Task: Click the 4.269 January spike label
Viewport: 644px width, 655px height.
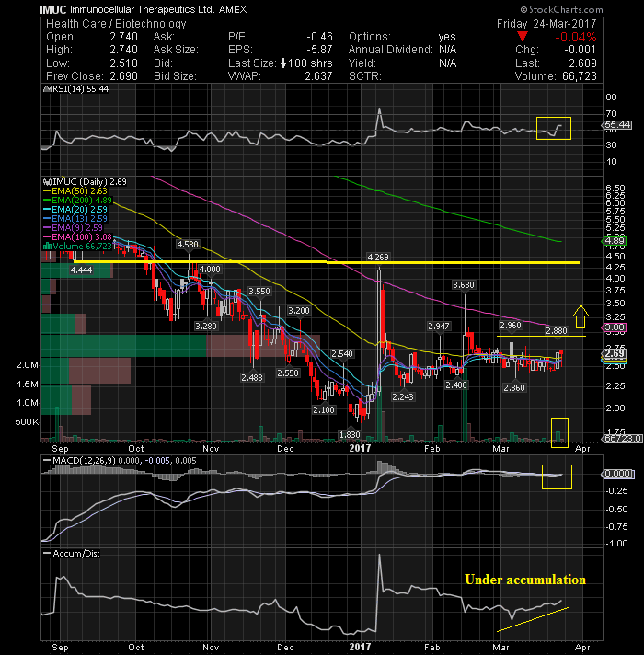Action: click(378, 257)
